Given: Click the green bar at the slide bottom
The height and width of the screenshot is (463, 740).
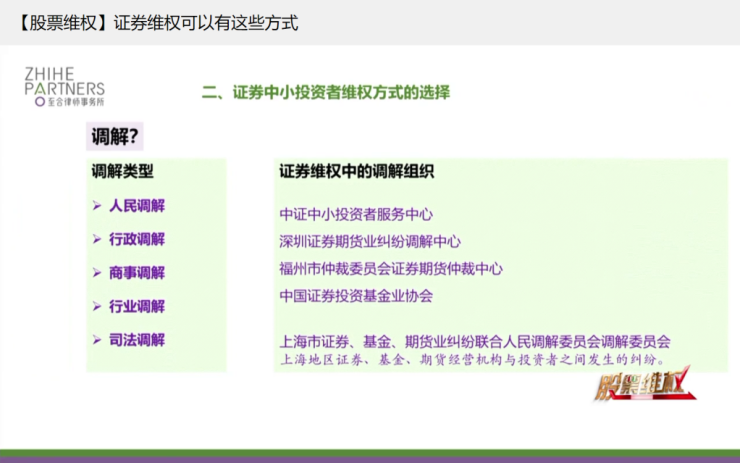Looking at the screenshot, I should point(370,453).
